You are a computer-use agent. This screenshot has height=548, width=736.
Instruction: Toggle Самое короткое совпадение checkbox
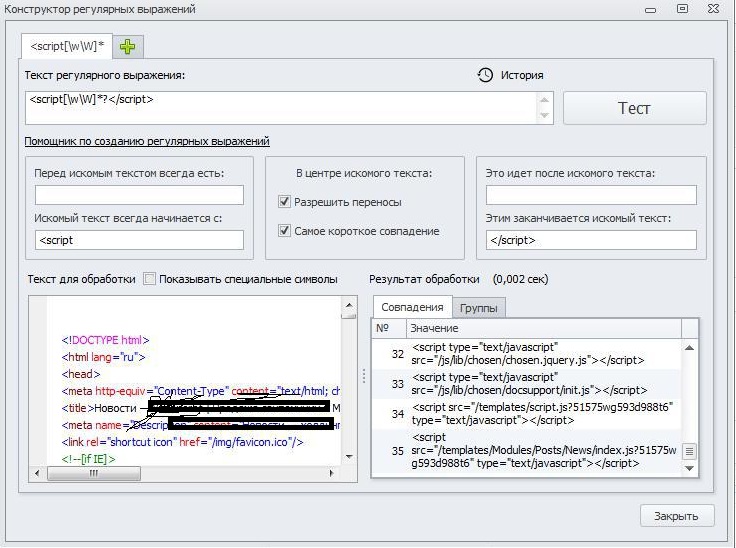(x=284, y=231)
